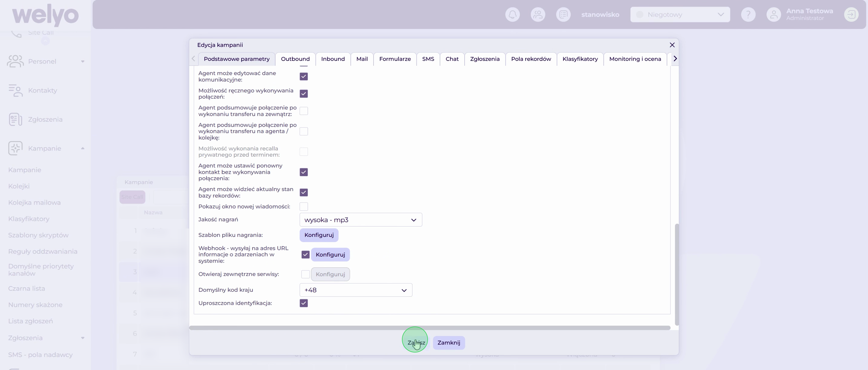Open 'Domyślne priorytety kanałów' in sidebar
This screenshot has width=868, height=370.
click(41, 270)
